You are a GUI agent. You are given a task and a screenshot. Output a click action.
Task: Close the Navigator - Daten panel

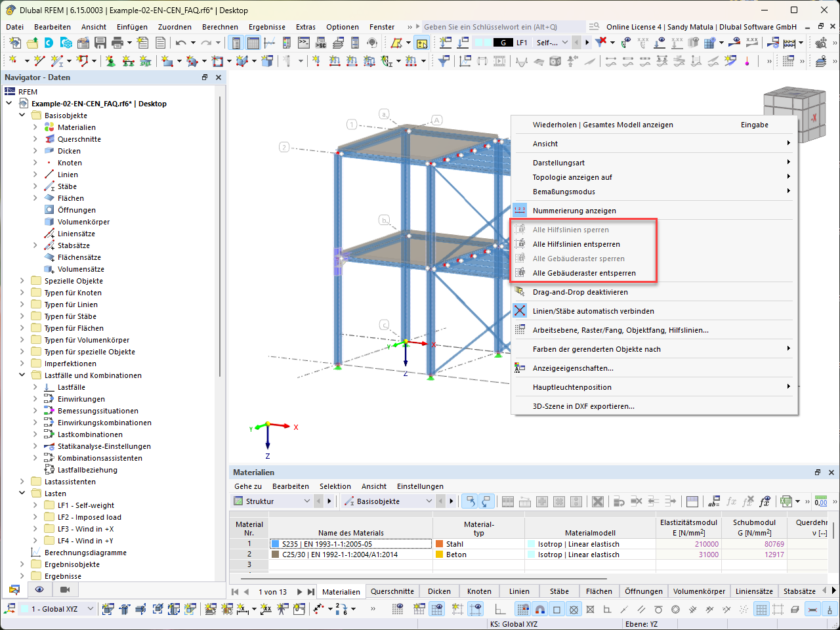pos(219,77)
